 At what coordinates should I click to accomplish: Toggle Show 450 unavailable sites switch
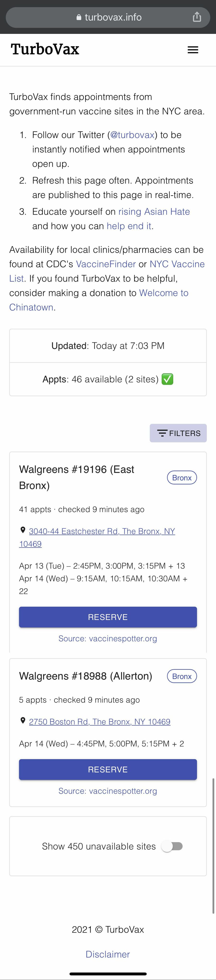click(172, 846)
